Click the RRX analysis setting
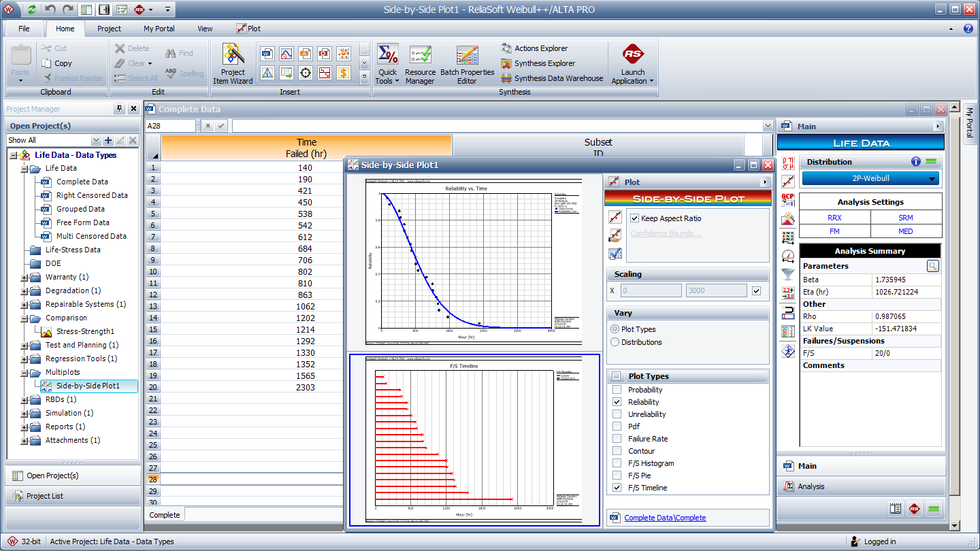The height and width of the screenshot is (551, 980). (834, 218)
